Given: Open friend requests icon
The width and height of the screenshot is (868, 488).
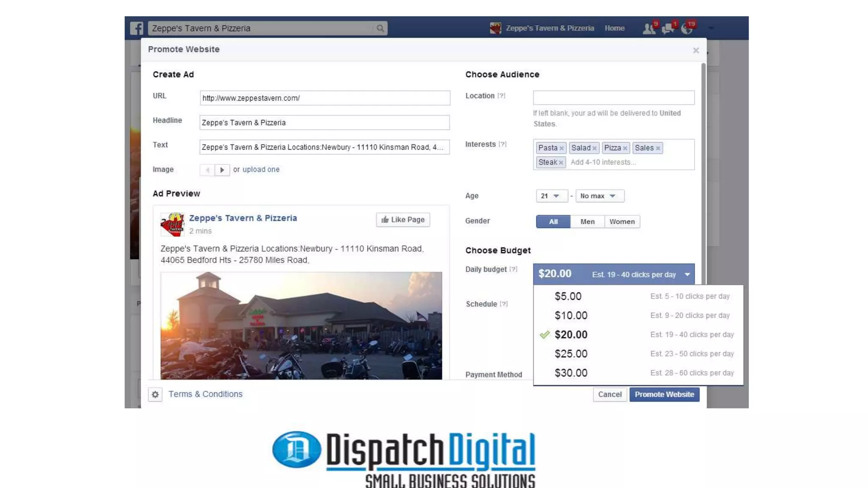Looking at the screenshot, I should click(x=648, y=29).
